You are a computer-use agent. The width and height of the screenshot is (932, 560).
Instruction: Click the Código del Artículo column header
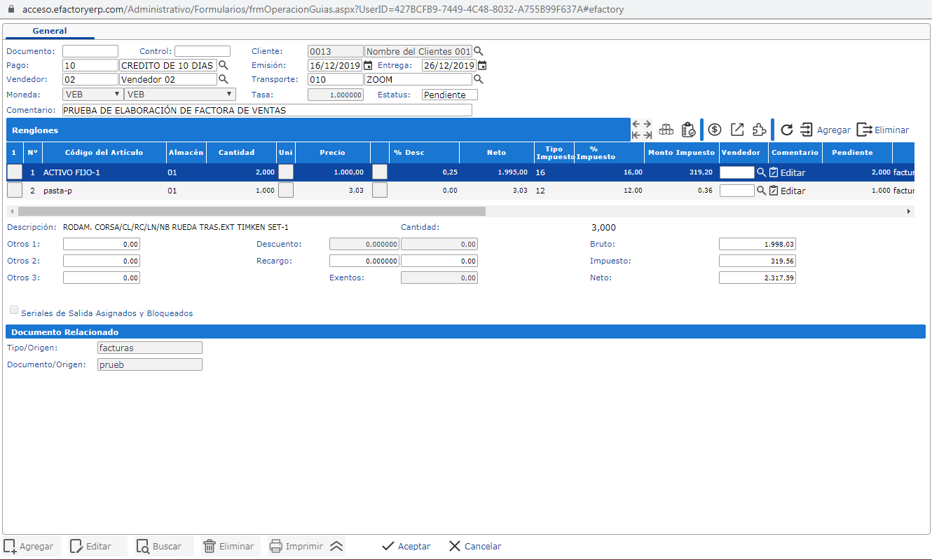click(x=104, y=152)
